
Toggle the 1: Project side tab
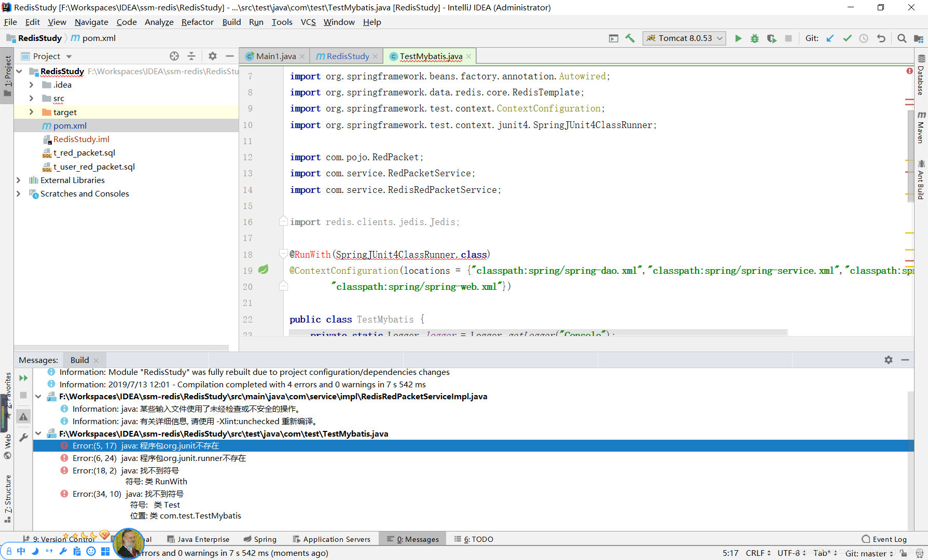(x=7, y=76)
